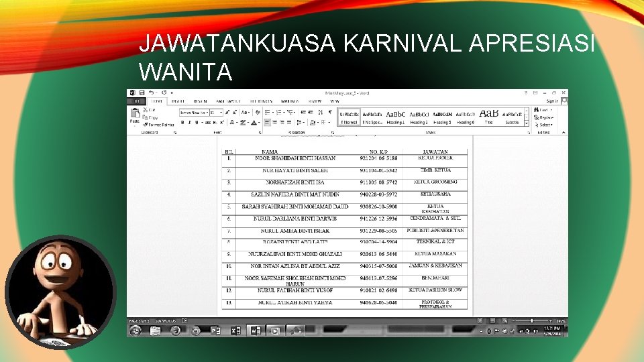
Task: Click the Copy command
Action: pos(150,118)
